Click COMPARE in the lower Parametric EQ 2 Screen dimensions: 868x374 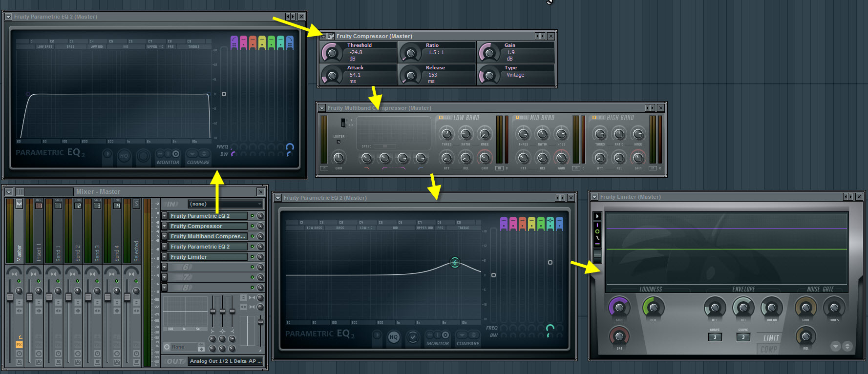(x=468, y=343)
